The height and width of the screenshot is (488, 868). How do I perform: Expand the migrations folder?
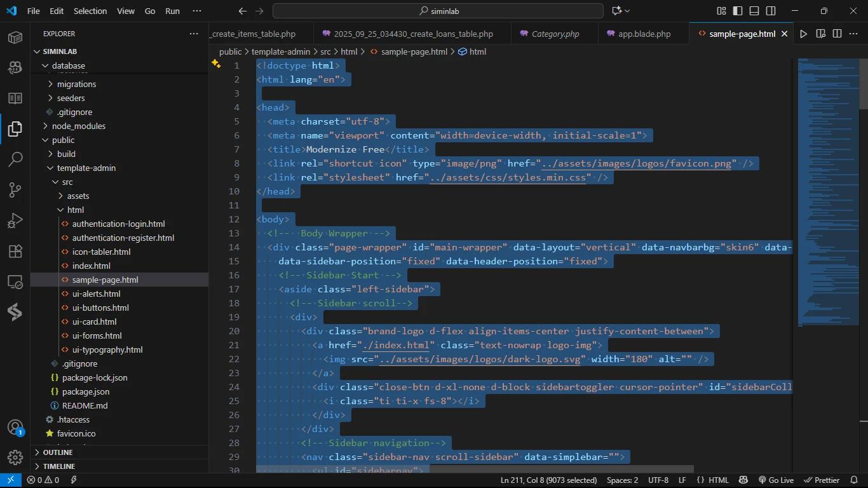tap(76, 84)
